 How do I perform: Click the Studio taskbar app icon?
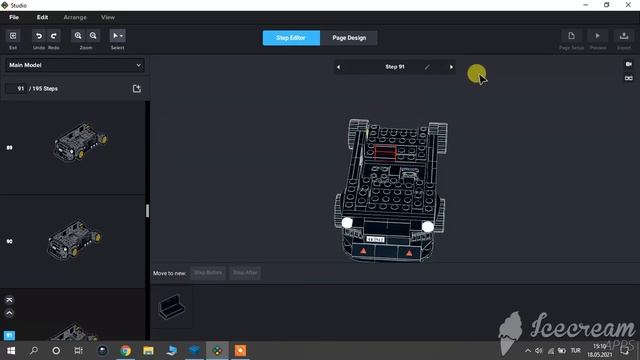(217, 351)
